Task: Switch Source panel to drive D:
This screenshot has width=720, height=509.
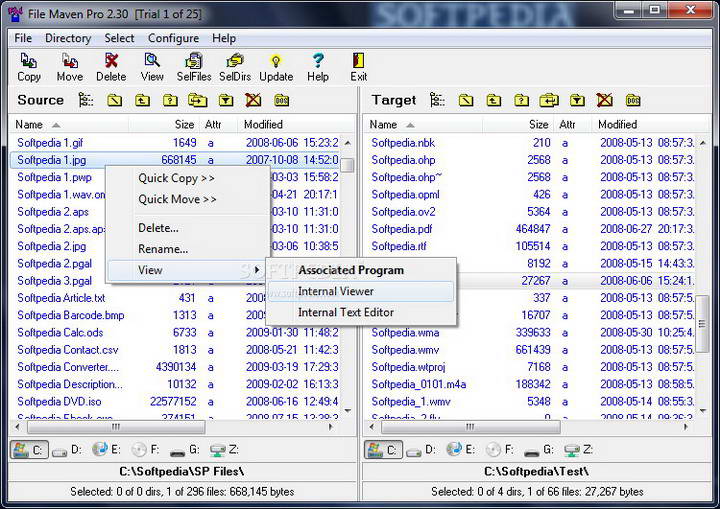Action: pyautogui.click(x=67, y=450)
